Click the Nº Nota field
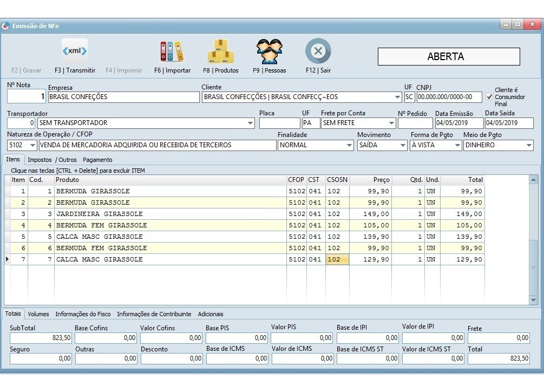 [27, 96]
